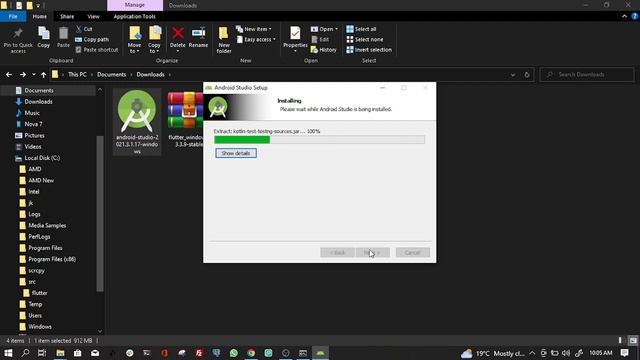Click the Copy path command
Viewport: 640px width, 360px height.
tap(92, 40)
